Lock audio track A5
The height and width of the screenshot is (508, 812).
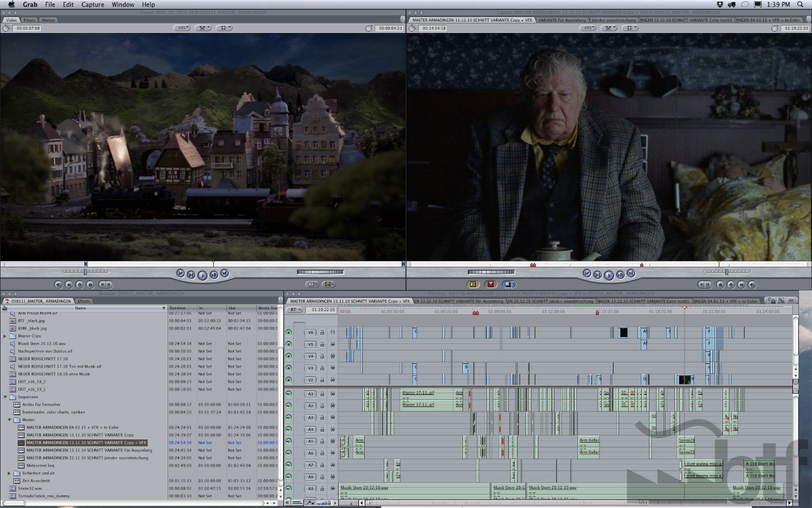pyautogui.click(x=322, y=442)
